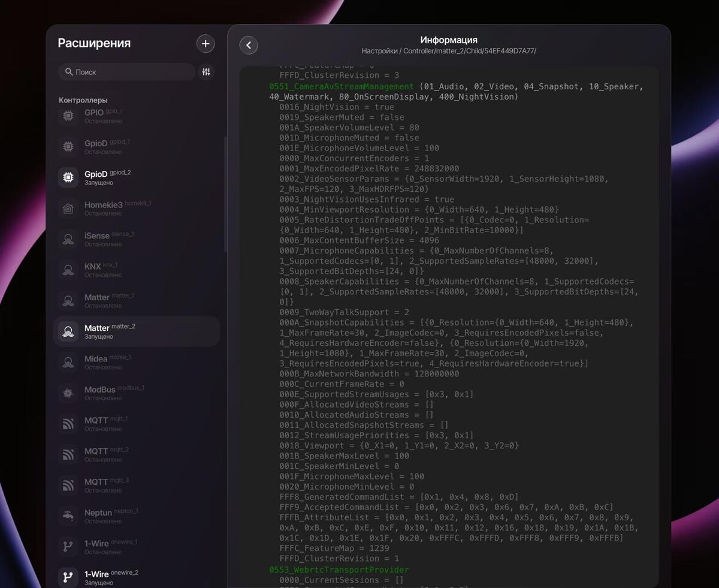Click the 0019_SpeakerMuted = false line
The image size is (719, 588).
pos(342,117)
